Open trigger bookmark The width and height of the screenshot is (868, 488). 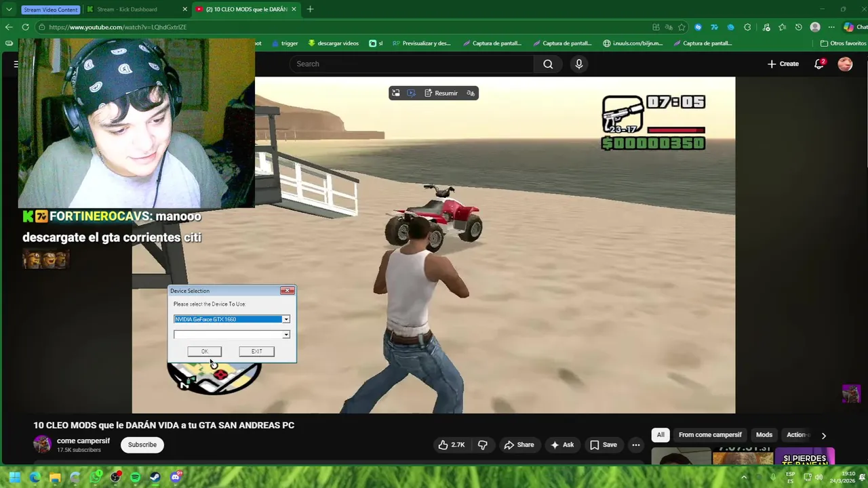[285, 43]
